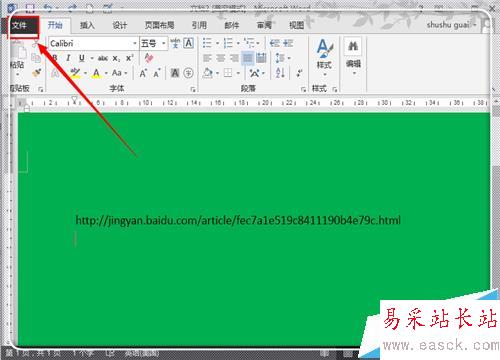The width and height of the screenshot is (500, 360).
Task: Open the 字体 font dialog launcher
Action: (192, 89)
